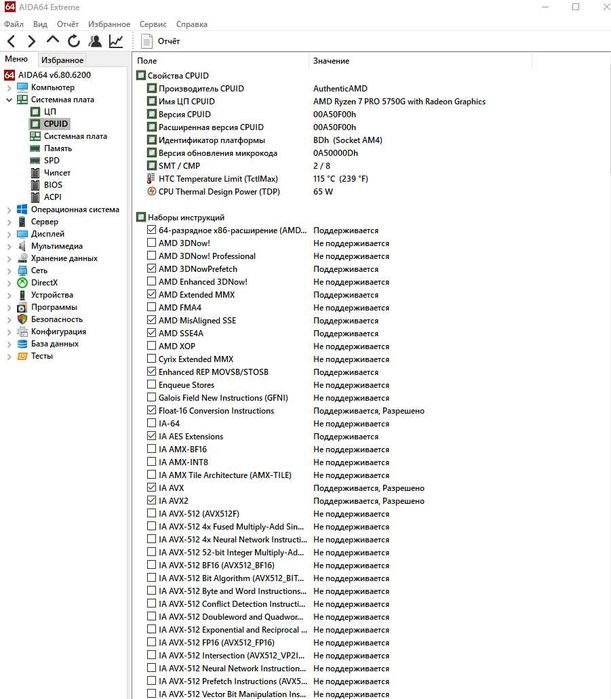Go forward with the right arrow toolbar icon

[31, 41]
